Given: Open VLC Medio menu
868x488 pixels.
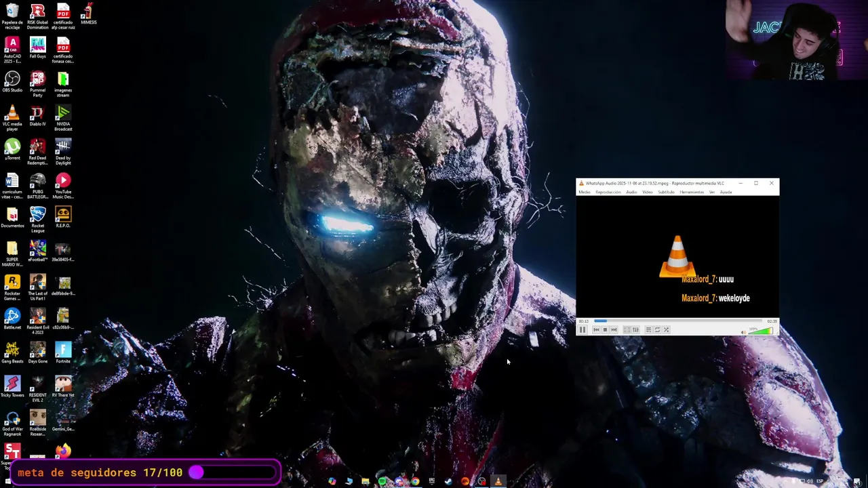Looking at the screenshot, I should coord(585,192).
